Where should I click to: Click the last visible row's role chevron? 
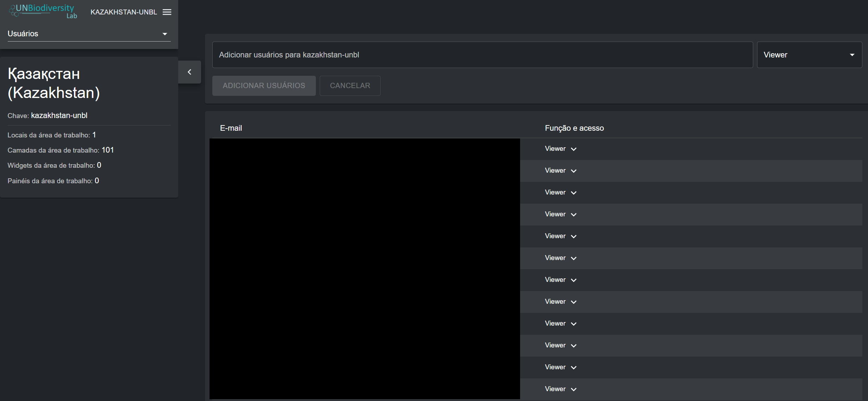[574, 389]
